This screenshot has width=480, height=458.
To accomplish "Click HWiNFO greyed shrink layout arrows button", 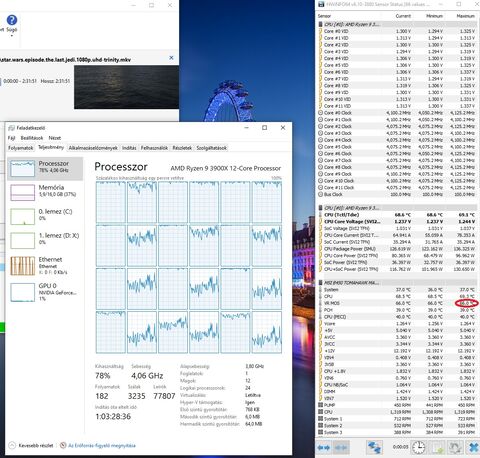I will tap(340, 447).
